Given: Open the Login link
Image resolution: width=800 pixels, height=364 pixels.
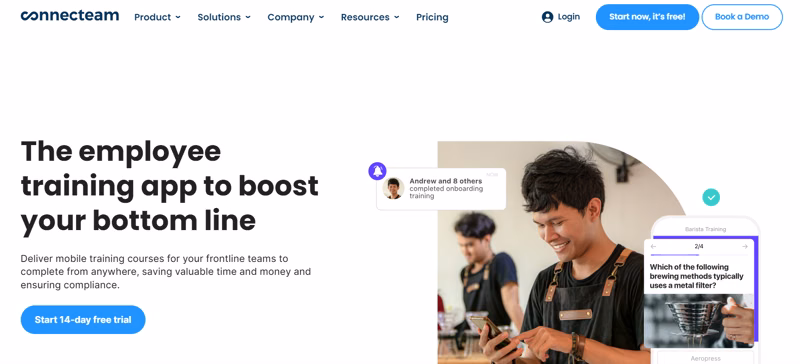Looking at the screenshot, I should point(568,16).
